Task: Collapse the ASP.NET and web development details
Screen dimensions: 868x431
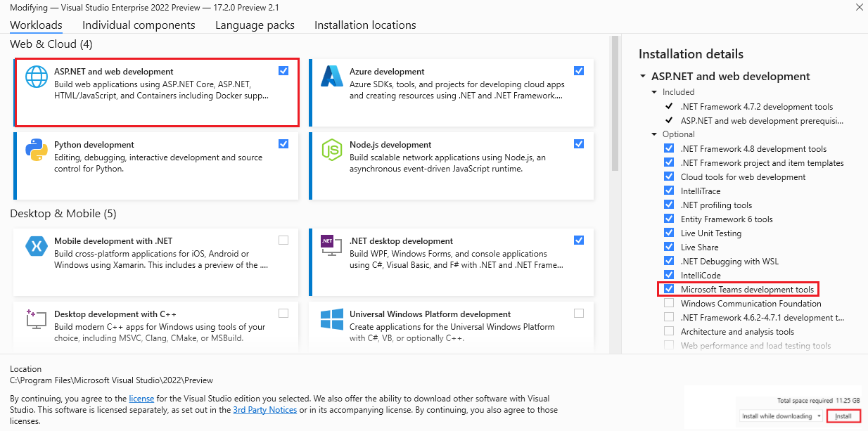Action: coord(643,77)
